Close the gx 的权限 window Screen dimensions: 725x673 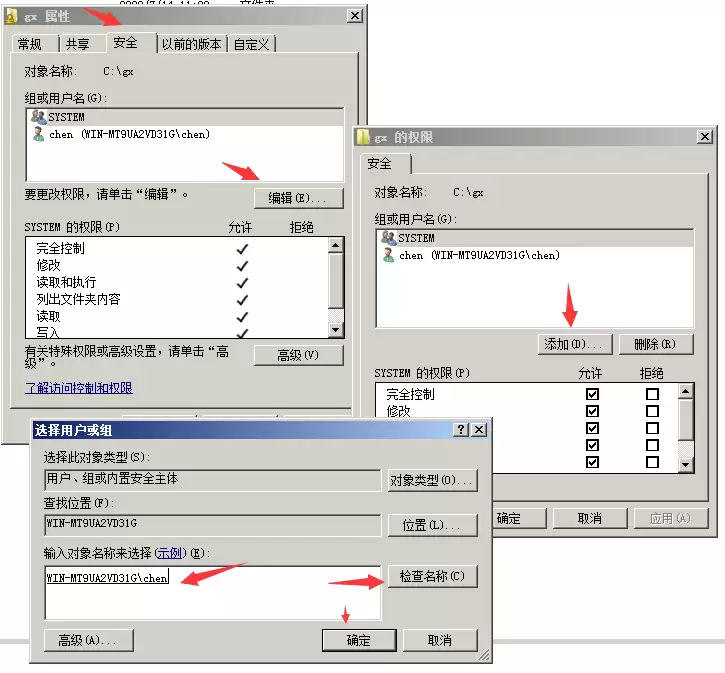[x=705, y=136]
